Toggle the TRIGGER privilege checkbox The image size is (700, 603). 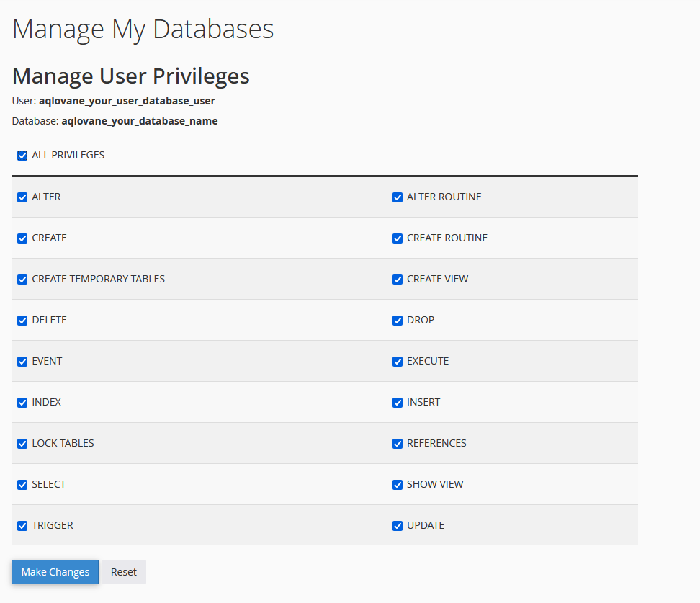(22, 526)
